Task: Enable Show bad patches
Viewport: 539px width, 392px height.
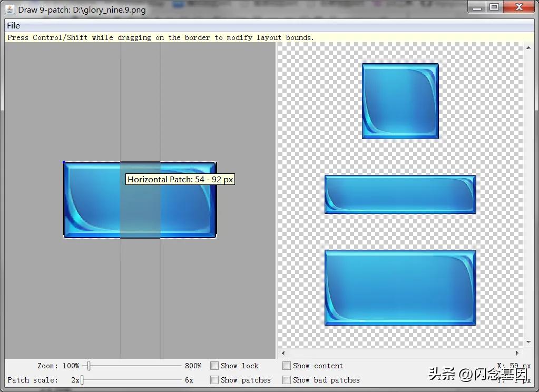Action: coord(287,380)
